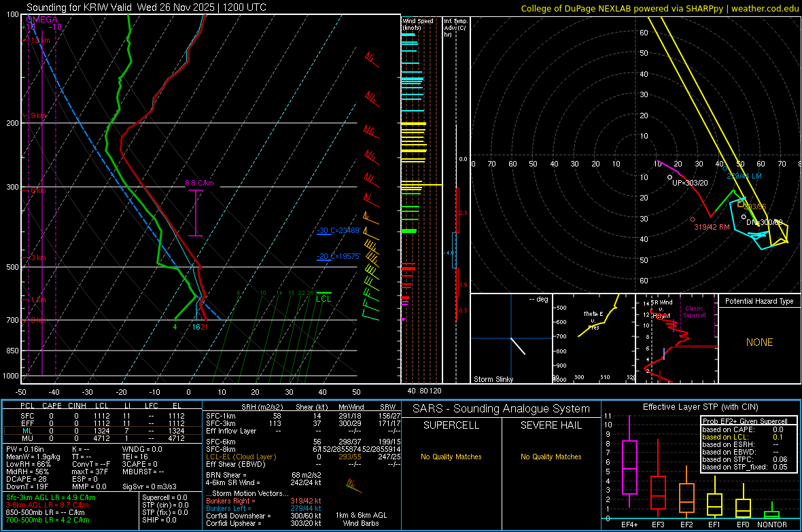Click the 'Inf. Temp. Adv.' header
Image resolution: width=802 pixels, height=532 pixels.
[455, 28]
